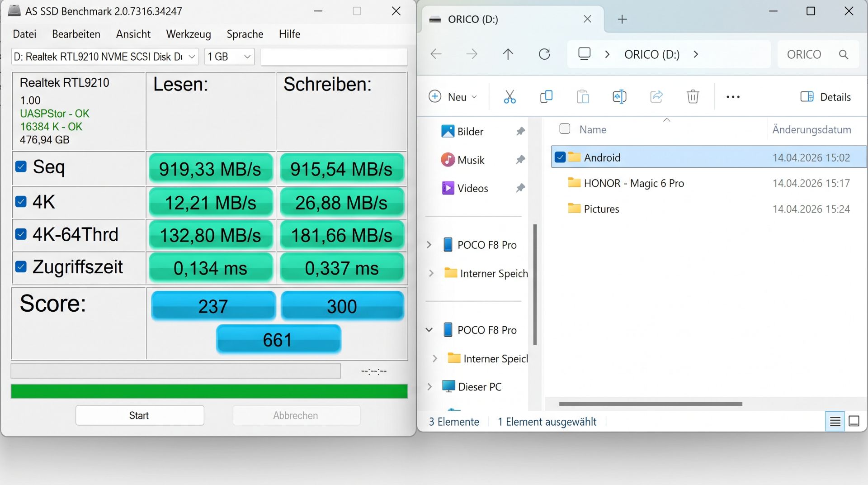Viewport: 868px width, 485px height.
Task: Switch to details list view icon
Action: coord(835,422)
